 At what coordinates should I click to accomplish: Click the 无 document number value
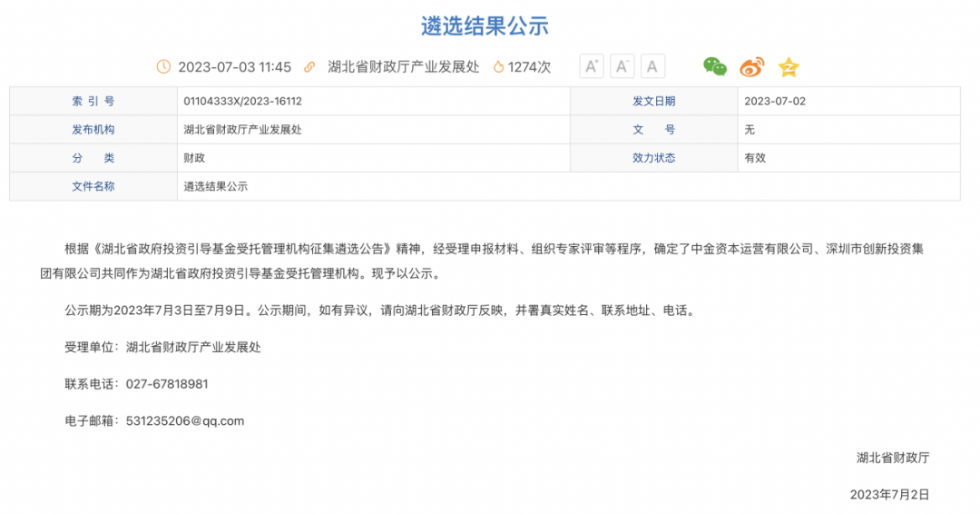(x=750, y=130)
